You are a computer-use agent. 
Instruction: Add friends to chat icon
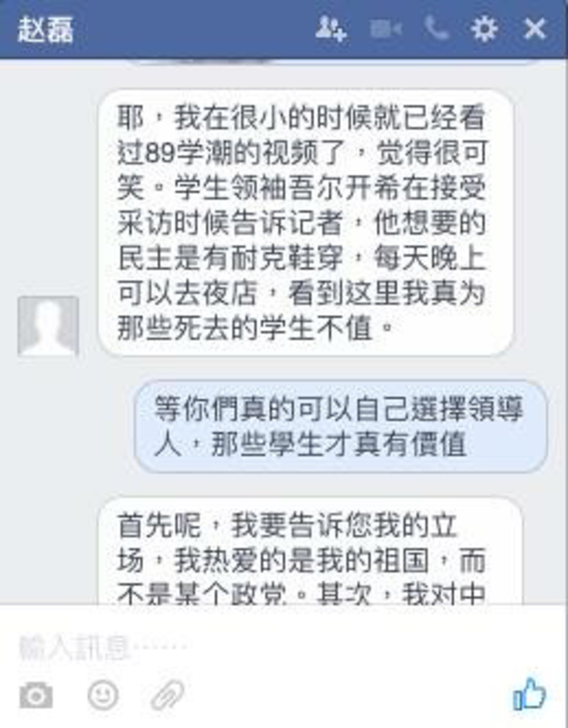(330, 29)
